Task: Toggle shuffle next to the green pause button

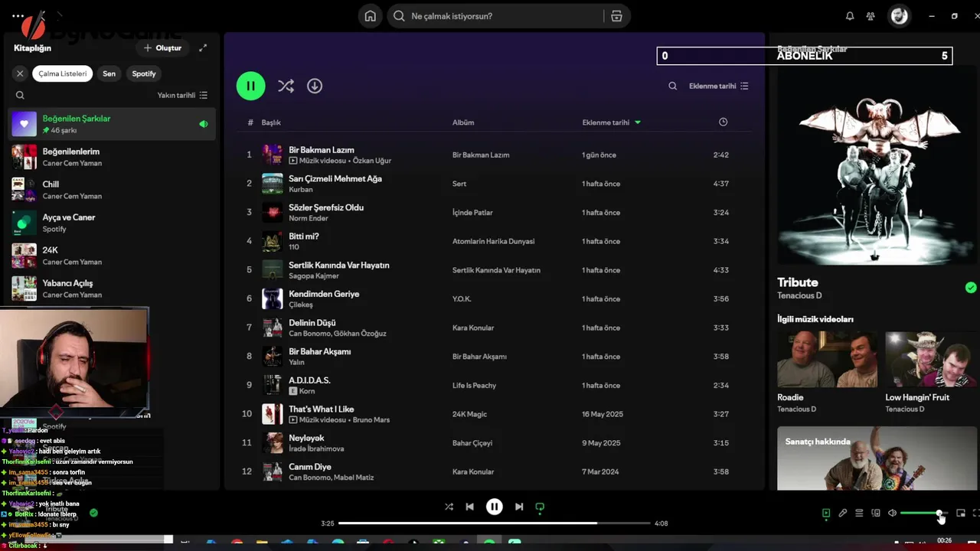Action: tap(286, 86)
